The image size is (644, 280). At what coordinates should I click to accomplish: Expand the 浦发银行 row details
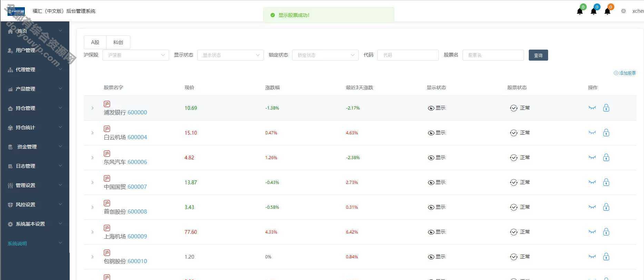click(x=92, y=108)
